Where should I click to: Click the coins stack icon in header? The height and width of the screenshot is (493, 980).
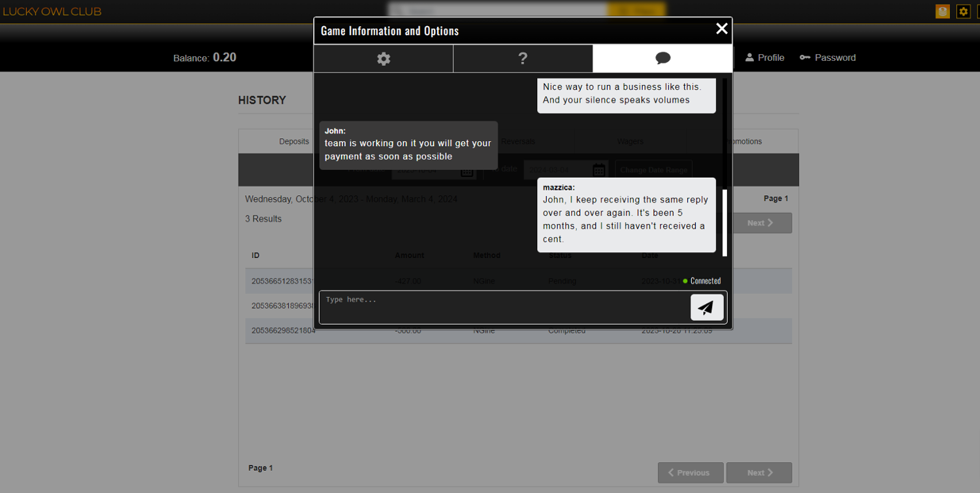pyautogui.click(x=942, y=12)
